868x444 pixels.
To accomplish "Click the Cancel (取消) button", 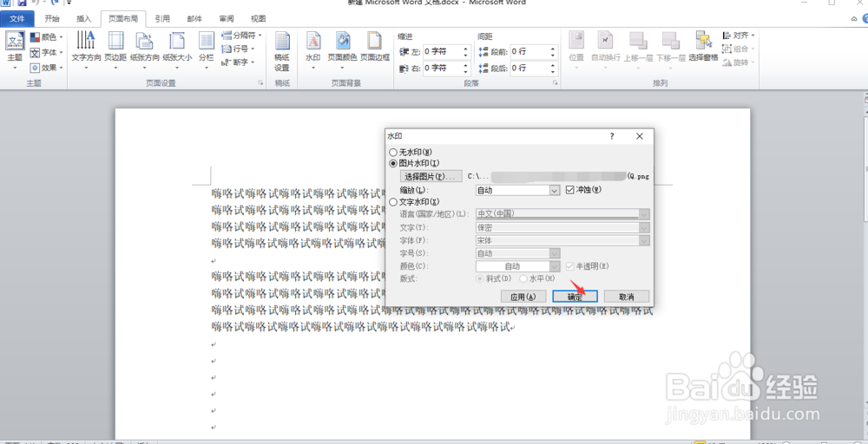I will click(627, 297).
